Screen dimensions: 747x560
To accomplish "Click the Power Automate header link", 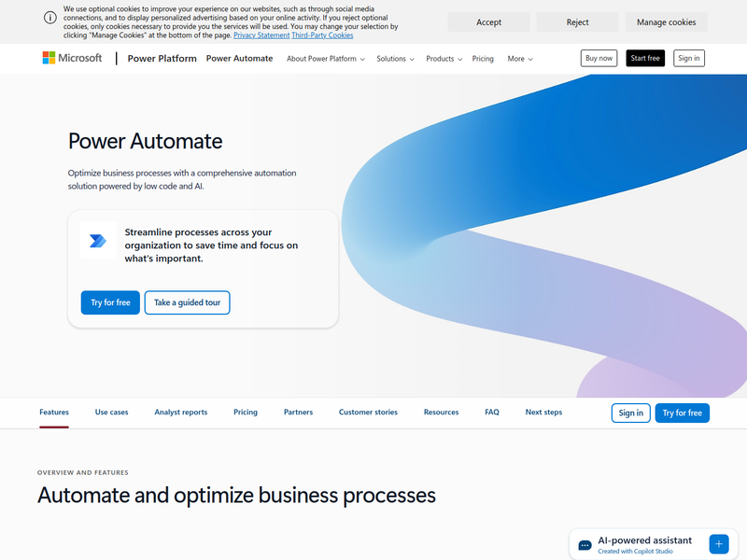I will pyautogui.click(x=239, y=59).
